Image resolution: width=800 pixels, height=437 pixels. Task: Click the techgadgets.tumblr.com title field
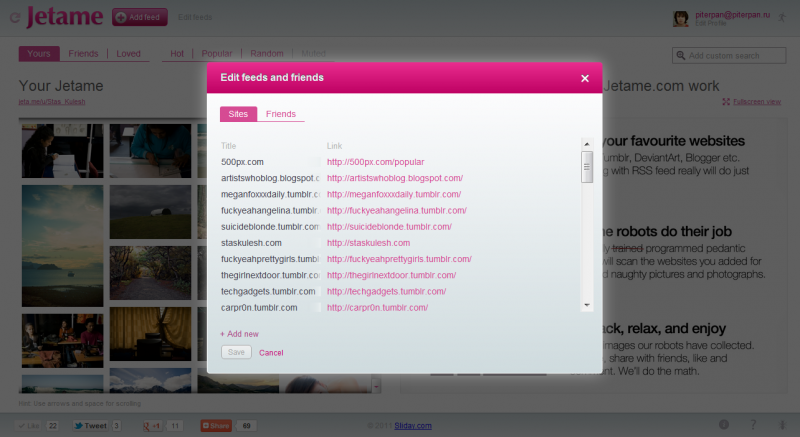pyautogui.click(x=270, y=291)
